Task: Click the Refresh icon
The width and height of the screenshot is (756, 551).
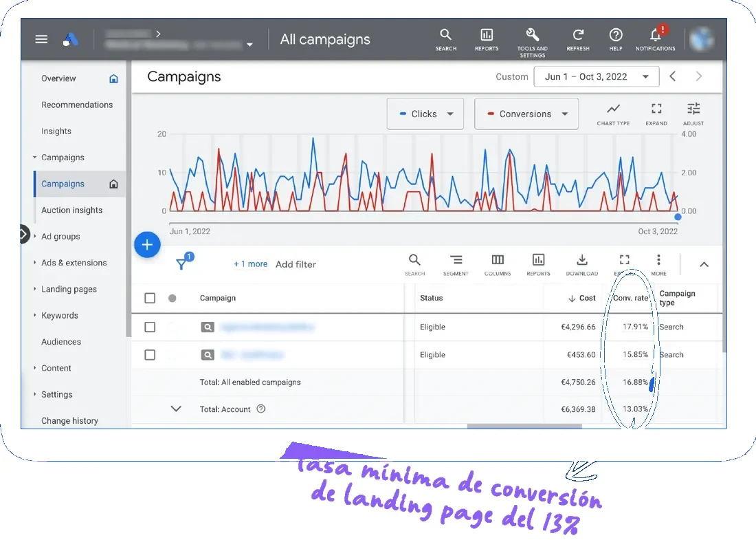Action: pos(578,40)
